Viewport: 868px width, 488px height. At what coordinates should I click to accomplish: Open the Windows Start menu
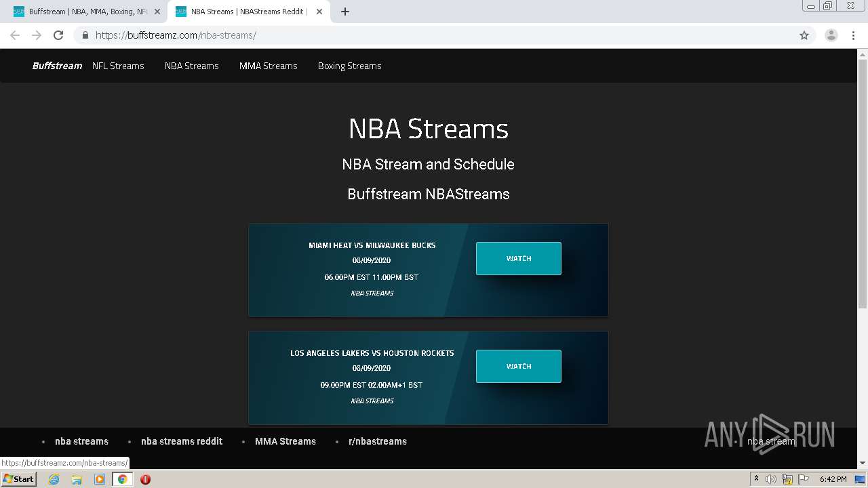point(19,479)
